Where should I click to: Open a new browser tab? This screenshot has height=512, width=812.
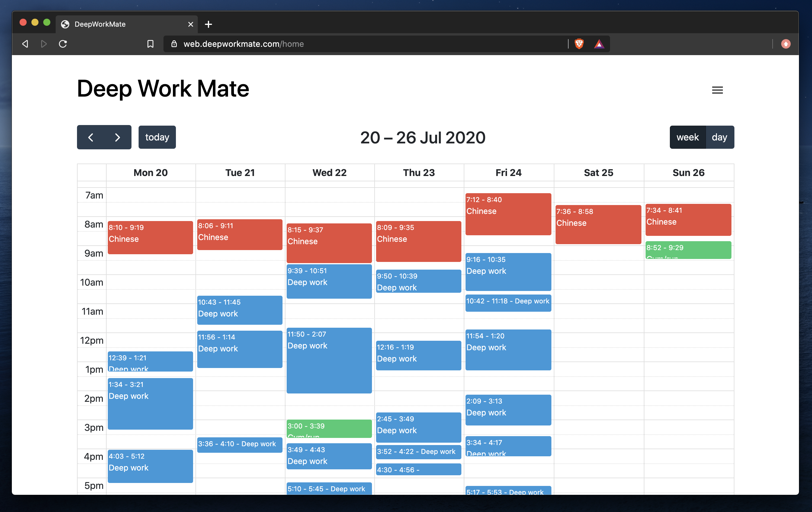208,24
